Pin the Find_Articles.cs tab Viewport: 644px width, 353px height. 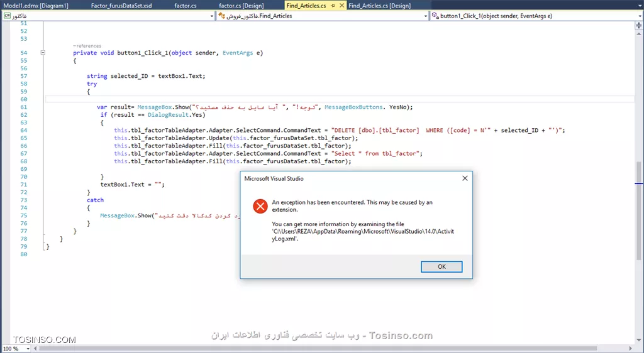pyautogui.click(x=333, y=5)
